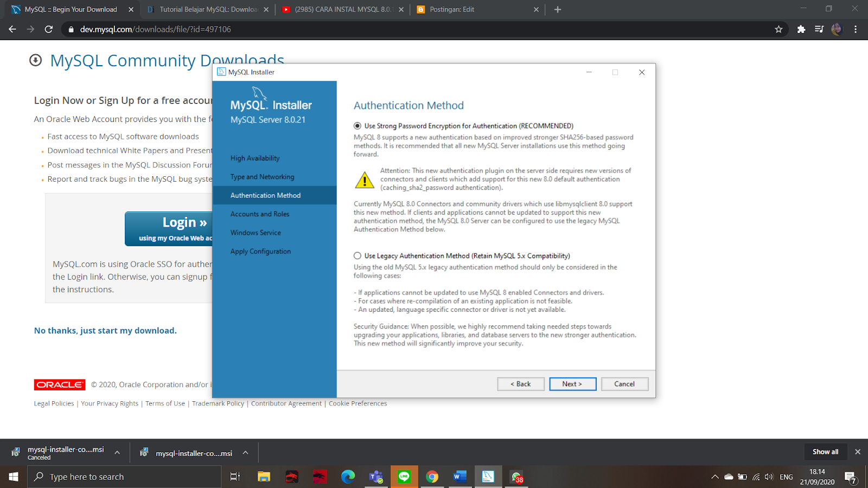Click the MySQL Installer title bar icon
This screenshot has width=868, height=488.
[x=221, y=72]
